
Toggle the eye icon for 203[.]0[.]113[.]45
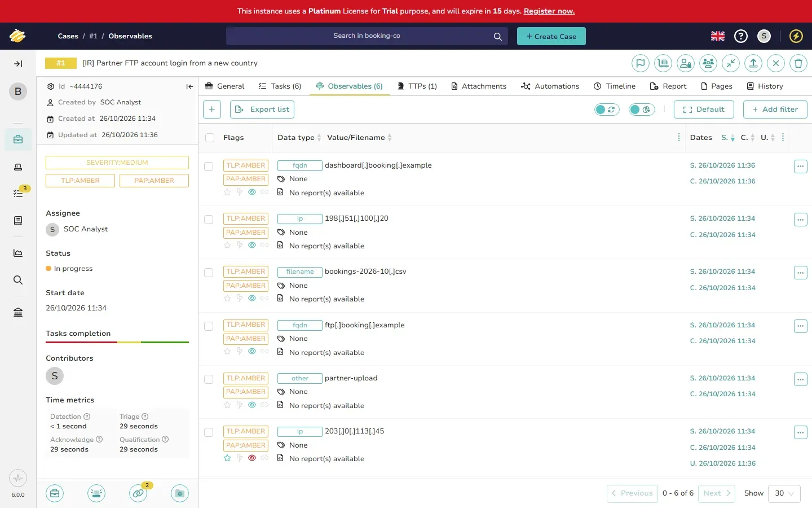click(x=252, y=458)
